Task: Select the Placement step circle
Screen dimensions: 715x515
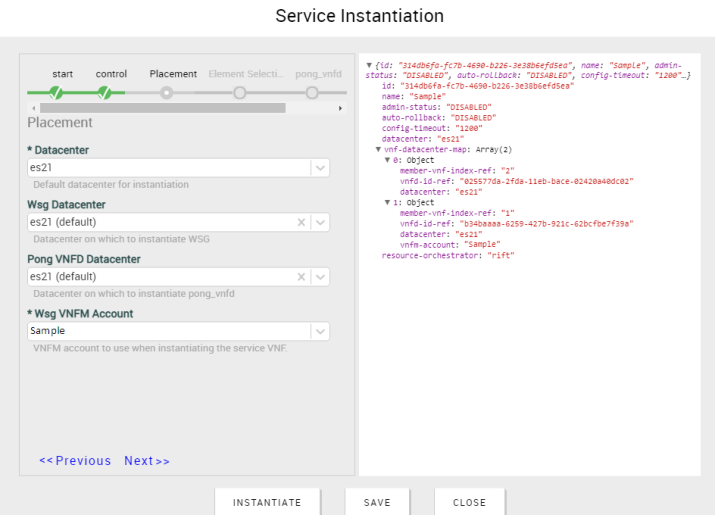Action: tap(166, 93)
